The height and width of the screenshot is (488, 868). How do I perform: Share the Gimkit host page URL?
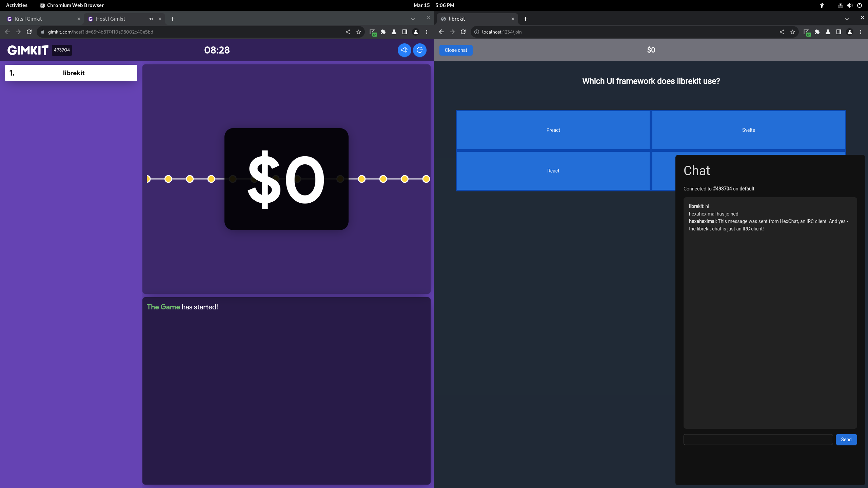point(348,32)
